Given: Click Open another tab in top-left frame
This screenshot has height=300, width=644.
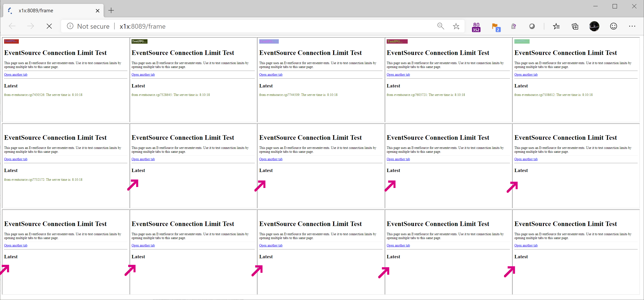Looking at the screenshot, I should tap(16, 74).
